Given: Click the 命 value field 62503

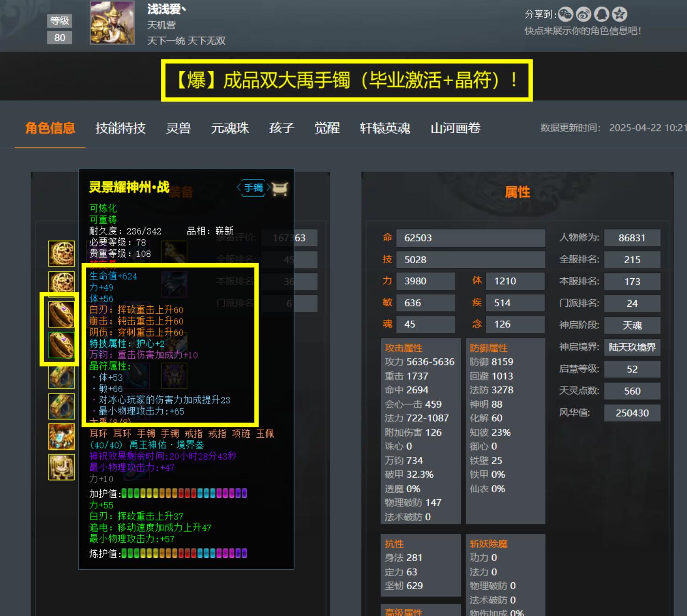Looking at the screenshot, I should pos(471,238).
